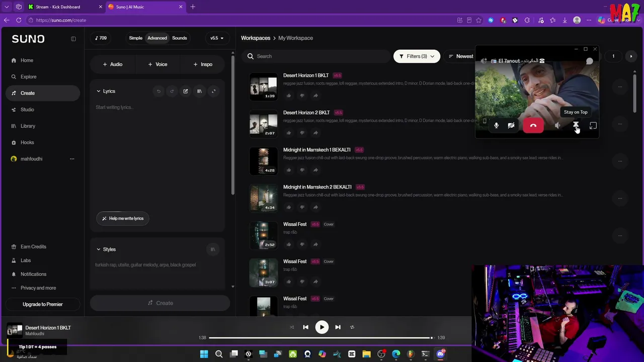Go to previous track in player

pos(305,327)
